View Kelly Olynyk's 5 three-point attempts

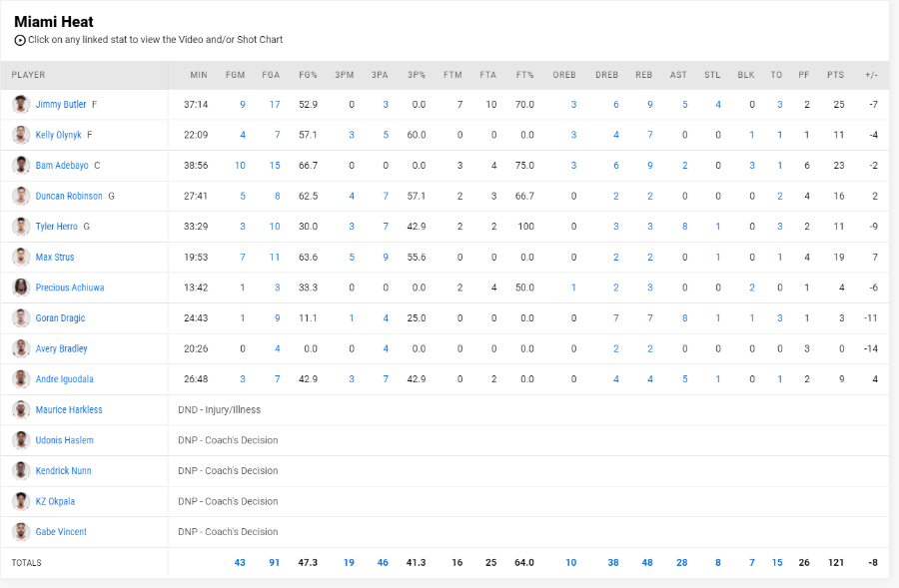point(386,135)
